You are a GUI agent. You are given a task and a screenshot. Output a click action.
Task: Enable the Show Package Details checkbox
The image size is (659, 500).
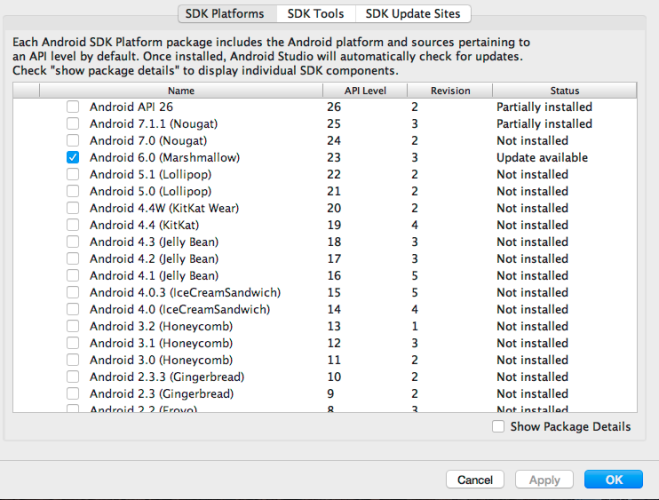(x=498, y=426)
